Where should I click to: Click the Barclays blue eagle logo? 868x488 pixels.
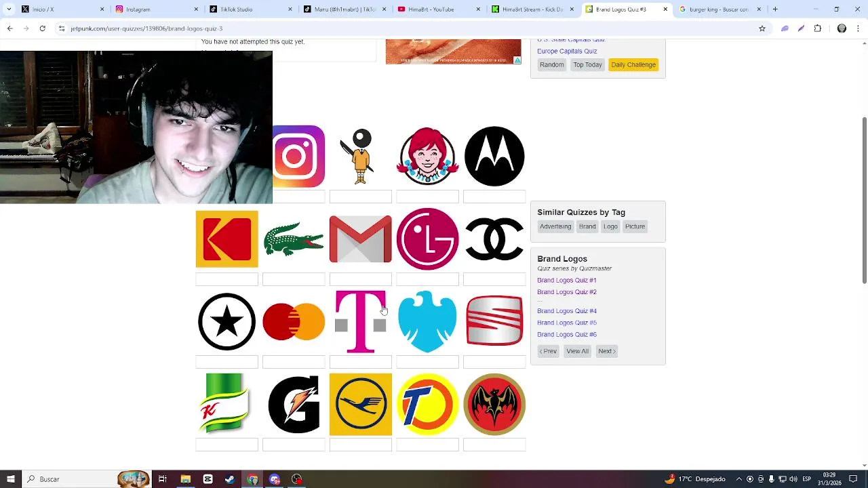[427, 321]
